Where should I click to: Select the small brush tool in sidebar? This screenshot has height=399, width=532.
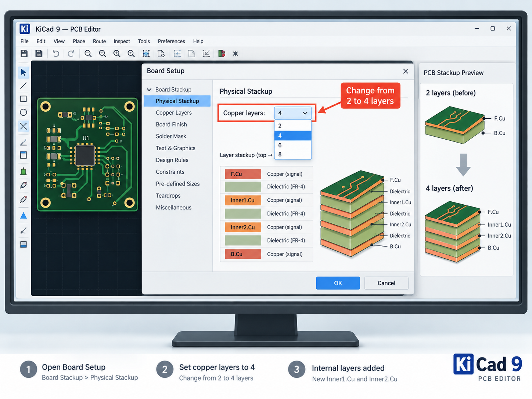tap(24, 230)
